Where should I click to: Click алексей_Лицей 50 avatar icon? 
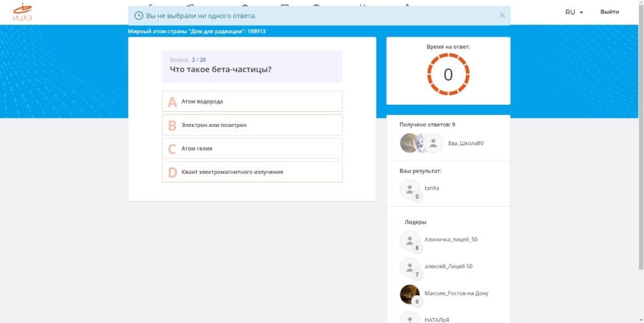(x=410, y=267)
